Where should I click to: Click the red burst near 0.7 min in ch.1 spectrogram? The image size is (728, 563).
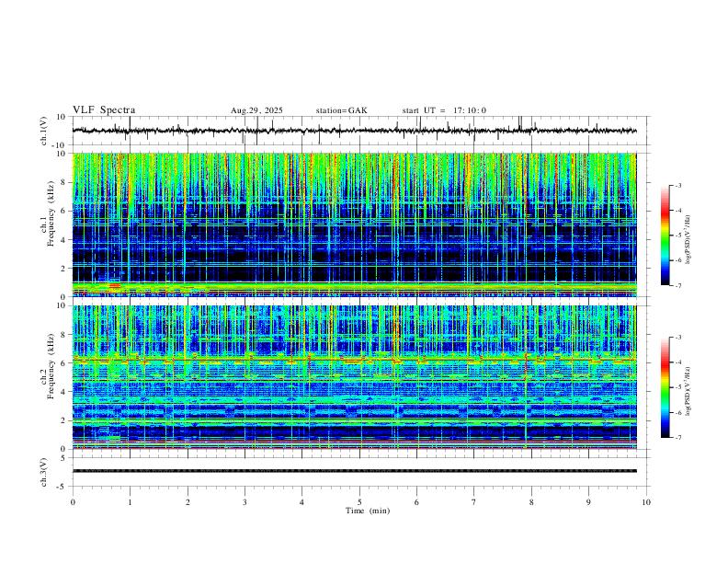point(114,285)
